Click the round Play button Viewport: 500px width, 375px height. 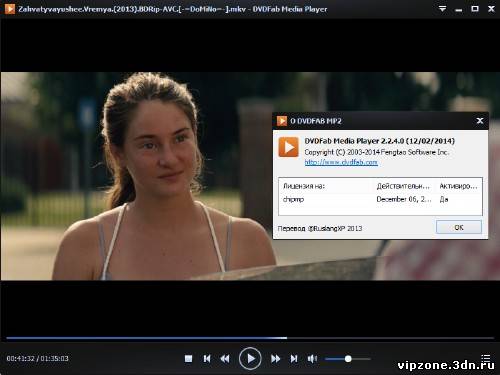pos(250,359)
